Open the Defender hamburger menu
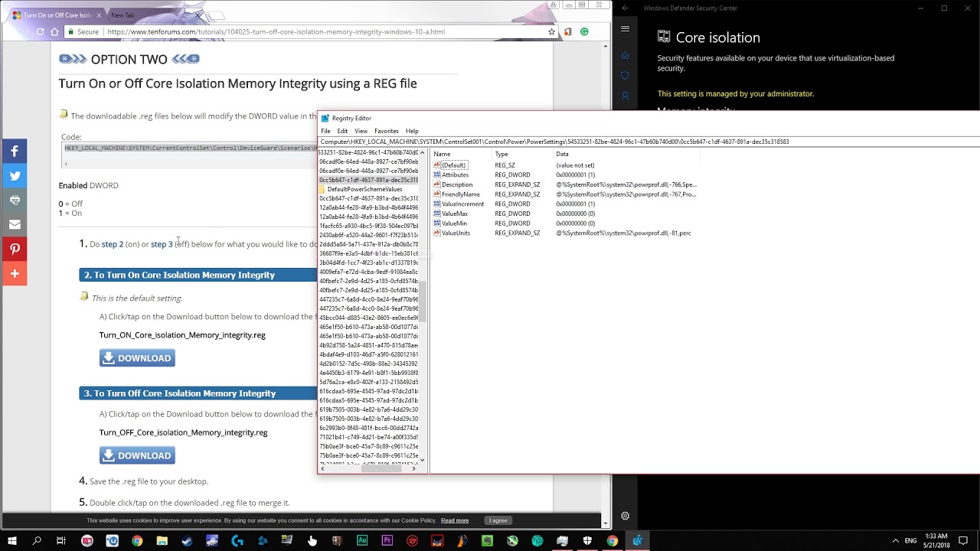 coord(626,29)
